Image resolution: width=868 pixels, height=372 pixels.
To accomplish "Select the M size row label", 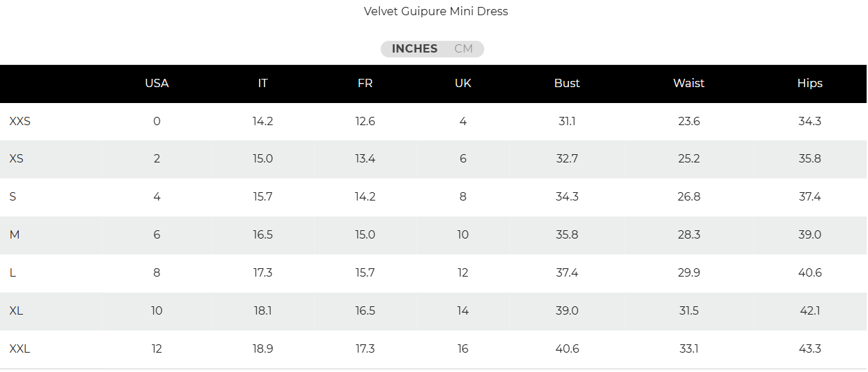I will [x=15, y=235].
